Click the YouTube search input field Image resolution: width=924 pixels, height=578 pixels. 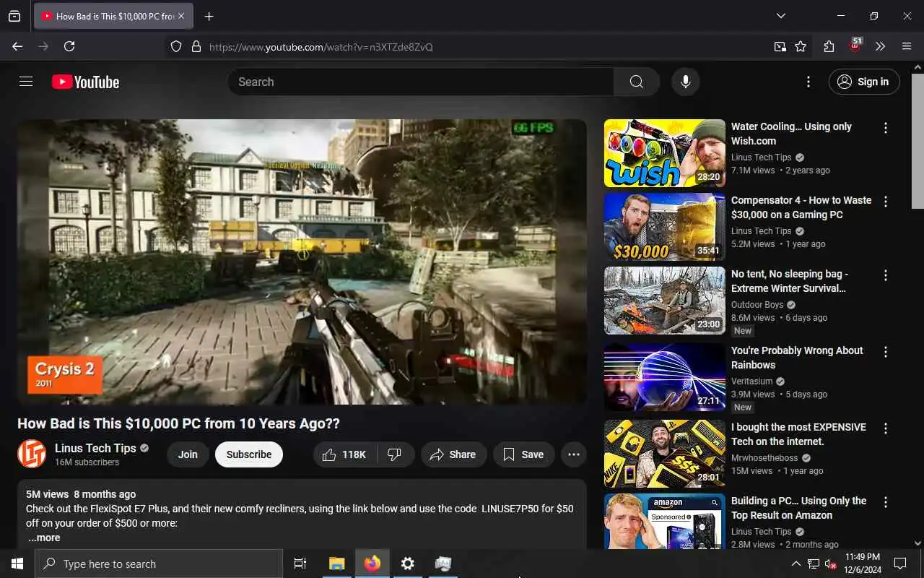pyautogui.click(x=420, y=82)
